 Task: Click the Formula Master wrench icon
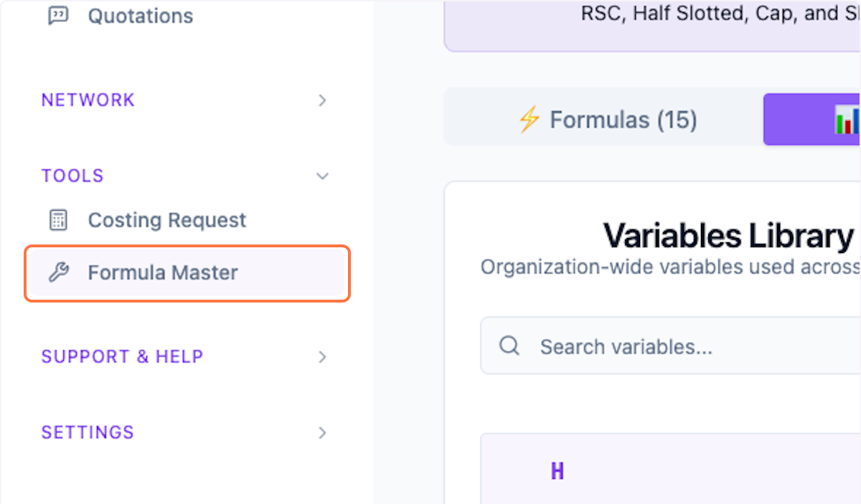tap(58, 272)
